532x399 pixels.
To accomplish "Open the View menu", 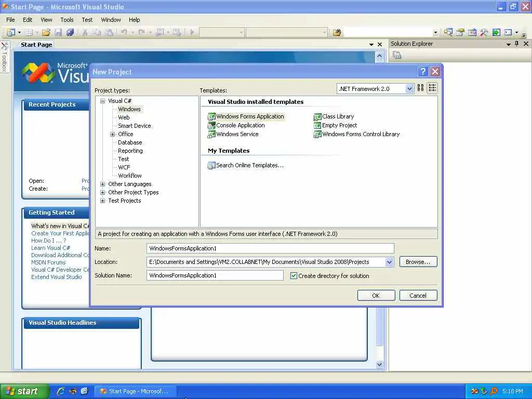I will pyautogui.click(x=46, y=20).
